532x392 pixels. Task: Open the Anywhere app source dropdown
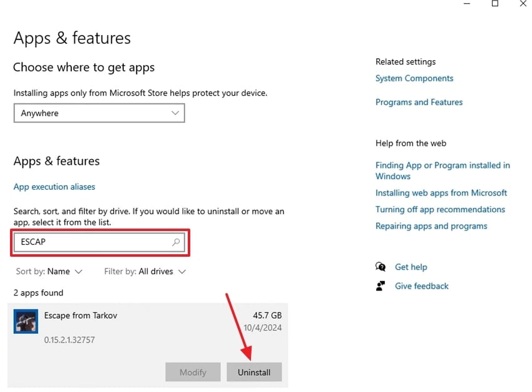tap(99, 113)
